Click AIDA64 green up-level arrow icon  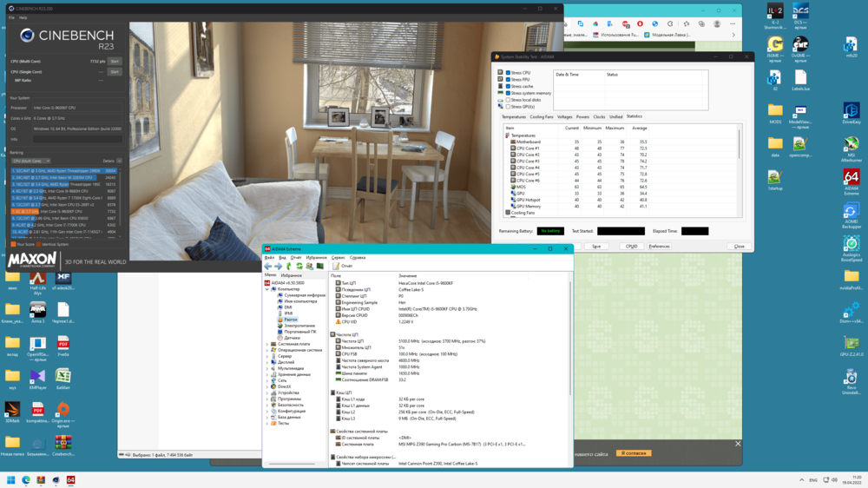[288, 266]
